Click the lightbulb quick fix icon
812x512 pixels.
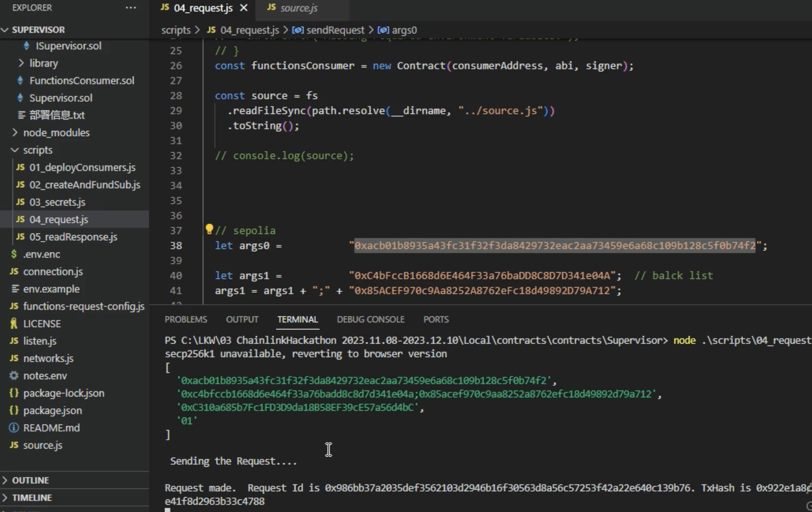(209, 229)
